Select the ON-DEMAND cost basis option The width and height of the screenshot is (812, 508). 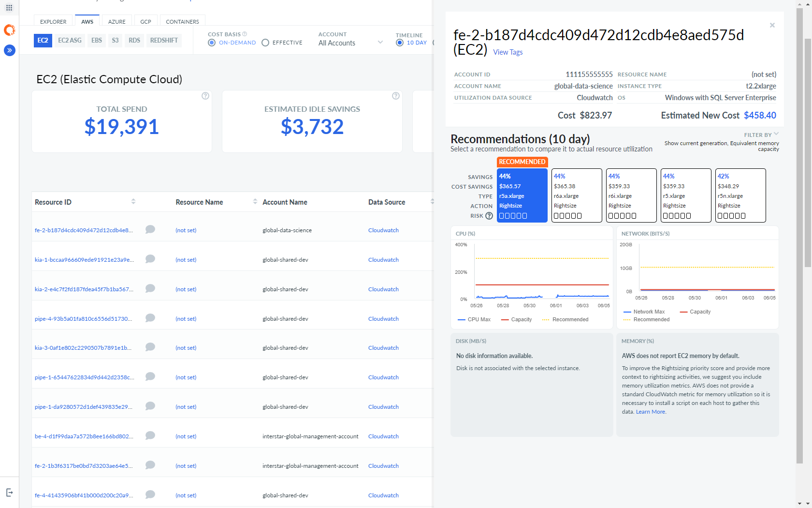(212, 43)
